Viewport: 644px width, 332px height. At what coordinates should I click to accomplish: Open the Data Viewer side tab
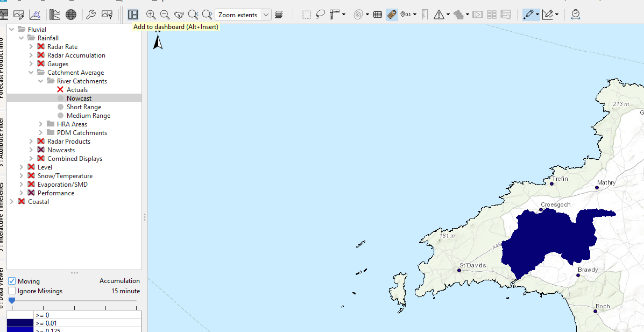(2, 288)
